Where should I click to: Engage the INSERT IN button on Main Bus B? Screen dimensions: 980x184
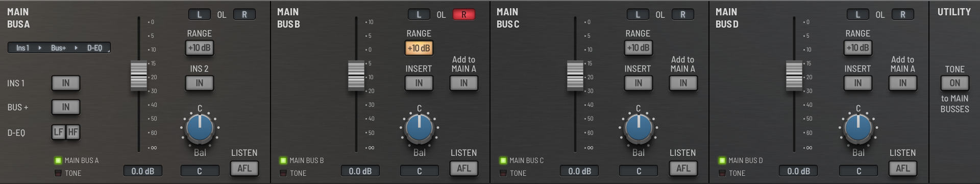(419, 83)
